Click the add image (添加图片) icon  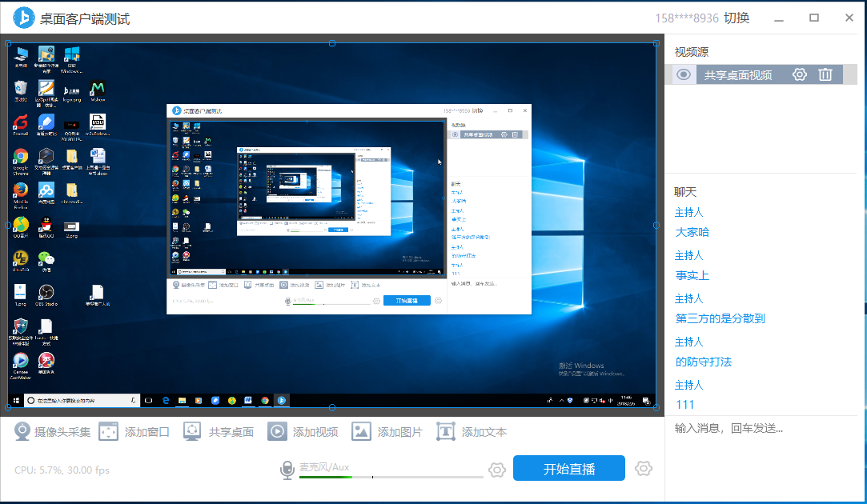pyautogui.click(x=361, y=431)
